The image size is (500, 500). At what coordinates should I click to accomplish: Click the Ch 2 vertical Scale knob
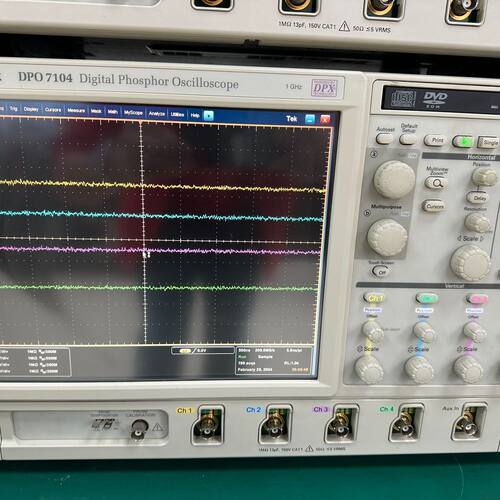point(419,370)
